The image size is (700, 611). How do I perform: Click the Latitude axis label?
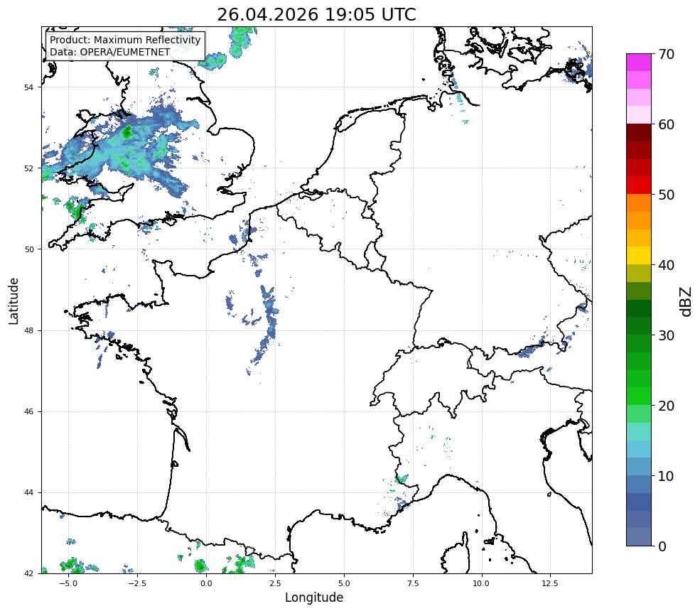14,301
